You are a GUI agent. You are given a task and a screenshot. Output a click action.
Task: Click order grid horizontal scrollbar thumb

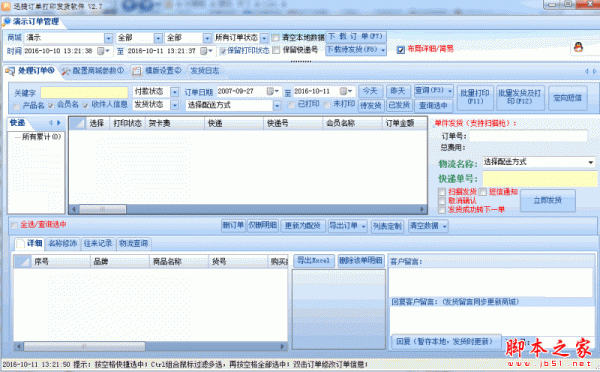click(103, 209)
